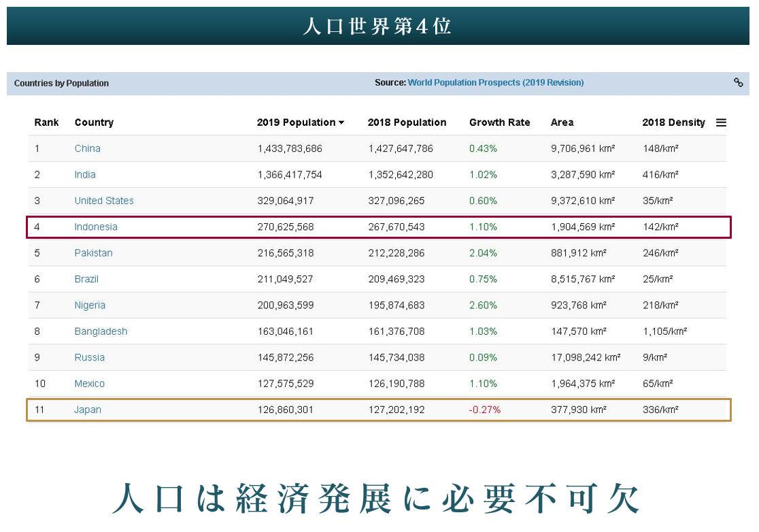Viewport: 759px width, 532px height.
Task: Open the Russia country link
Action: tap(90, 358)
